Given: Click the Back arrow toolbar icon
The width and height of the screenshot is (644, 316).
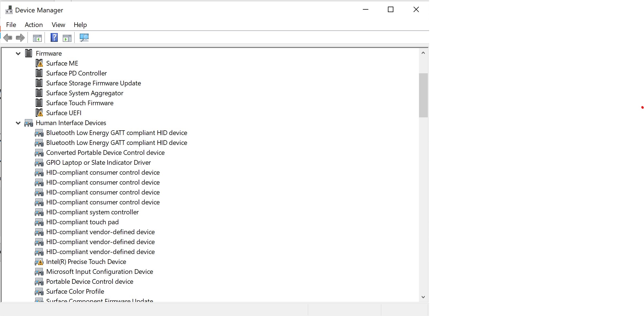Looking at the screenshot, I should 8,38.
